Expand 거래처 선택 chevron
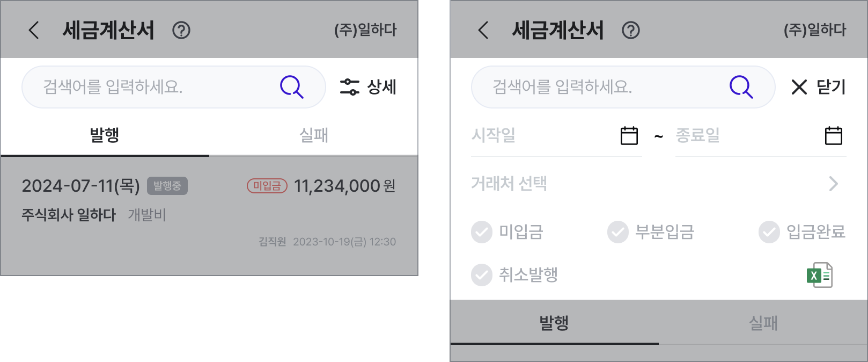 coord(834,184)
